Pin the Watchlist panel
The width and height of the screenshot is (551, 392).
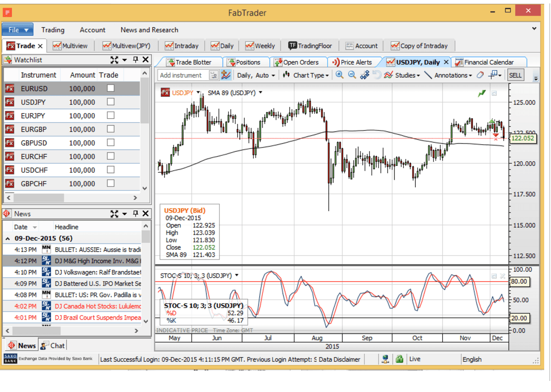tap(136, 60)
